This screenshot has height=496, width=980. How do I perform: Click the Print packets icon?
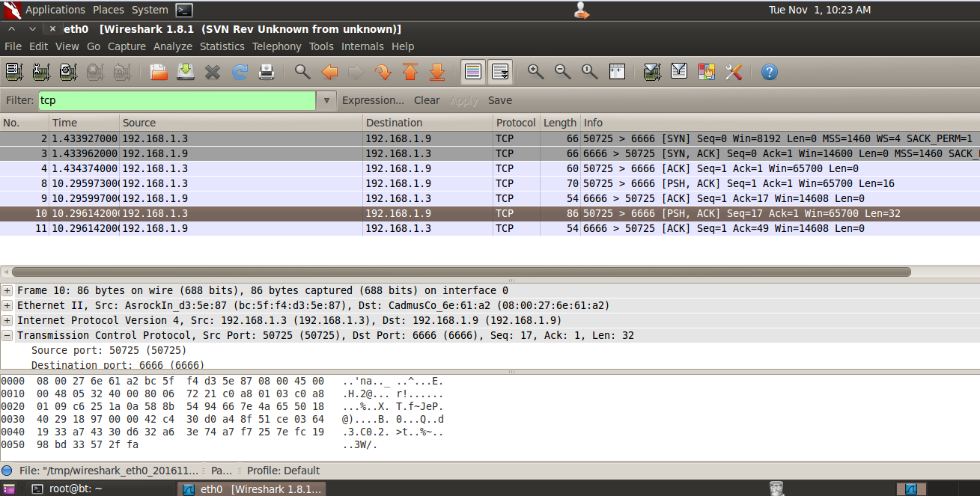click(267, 72)
